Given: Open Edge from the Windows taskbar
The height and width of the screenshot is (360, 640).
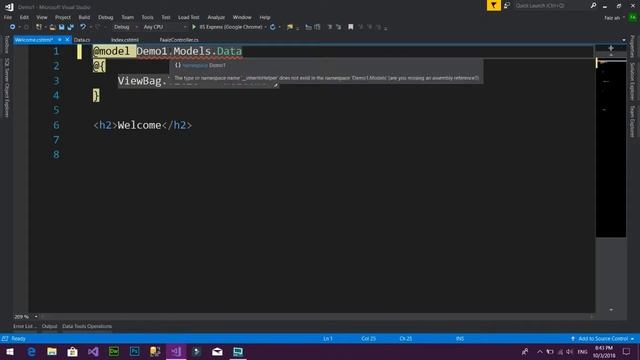Looking at the screenshot, I should (31, 351).
